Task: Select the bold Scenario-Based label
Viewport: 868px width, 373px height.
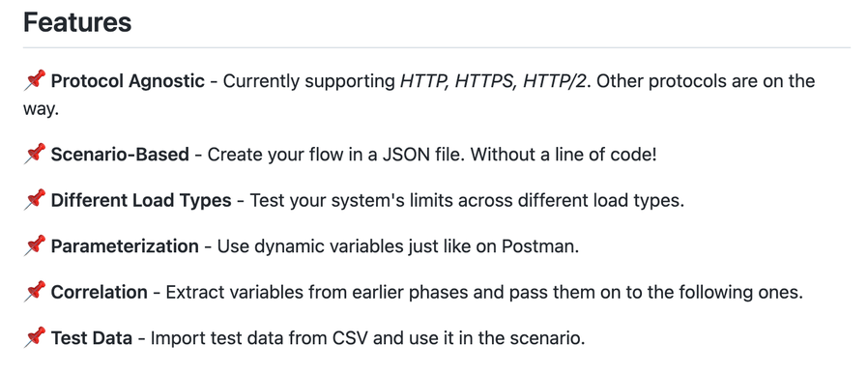Action: [120, 154]
